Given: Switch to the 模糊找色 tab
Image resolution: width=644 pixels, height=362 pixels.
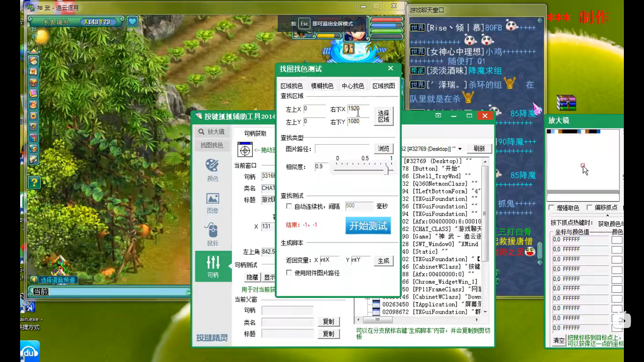Looking at the screenshot, I should click(x=322, y=86).
